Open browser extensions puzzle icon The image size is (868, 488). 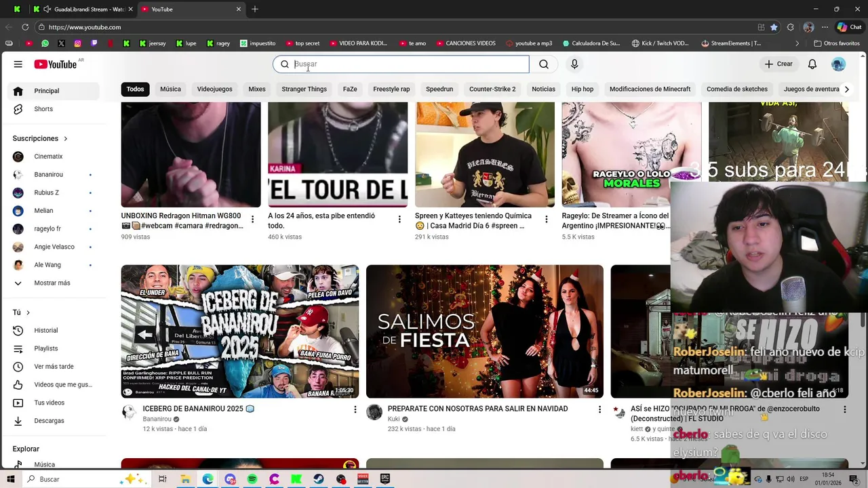pos(791,27)
